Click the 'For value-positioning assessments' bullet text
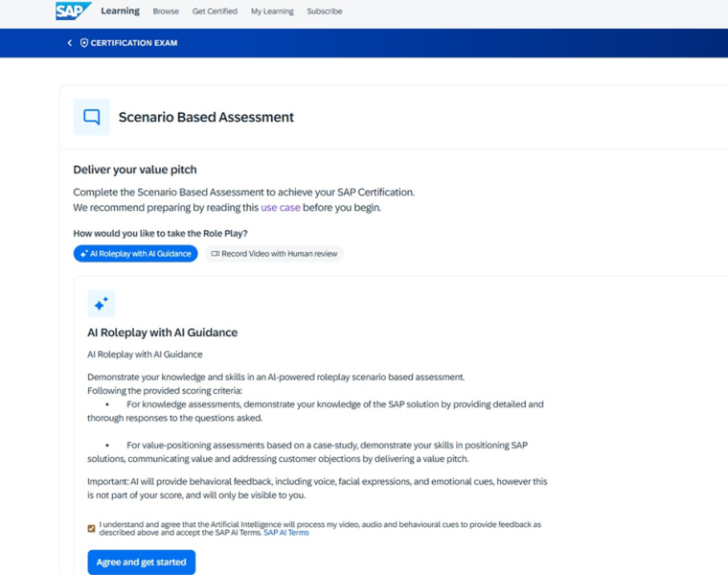Screen dimensions: 728x575 pos(307,452)
